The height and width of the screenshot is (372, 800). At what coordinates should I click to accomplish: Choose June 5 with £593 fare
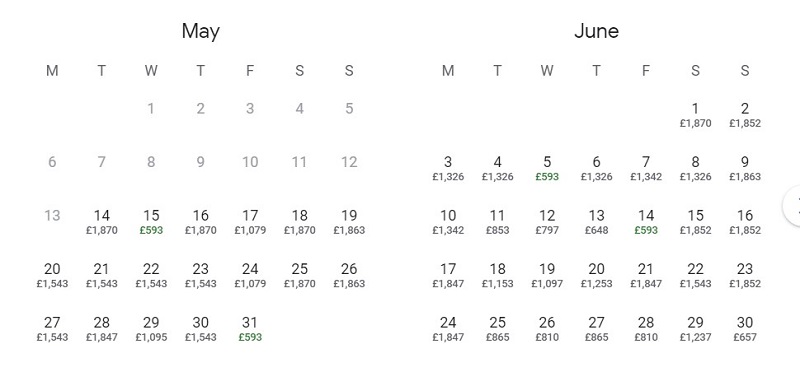pos(547,168)
